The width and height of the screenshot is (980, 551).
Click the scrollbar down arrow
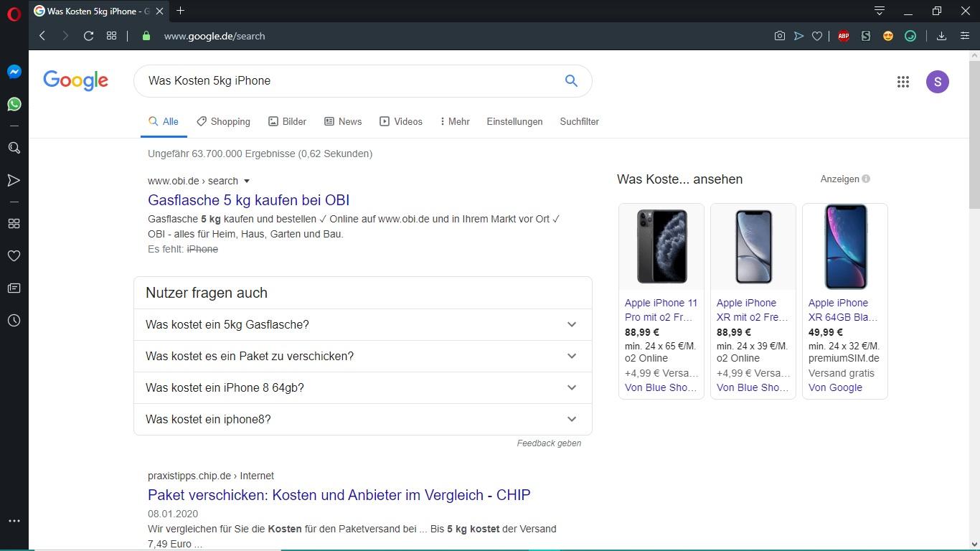[974, 545]
